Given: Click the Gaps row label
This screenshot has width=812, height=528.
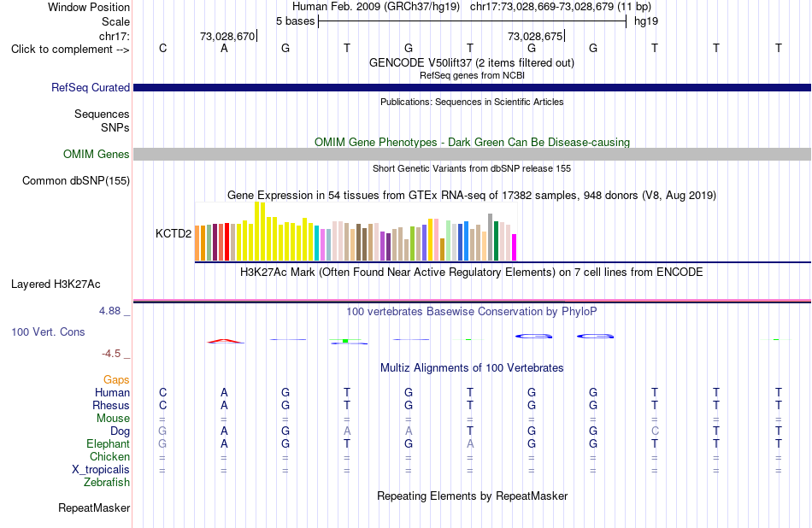Looking at the screenshot, I should pyautogui.click(x=116, y=380).
